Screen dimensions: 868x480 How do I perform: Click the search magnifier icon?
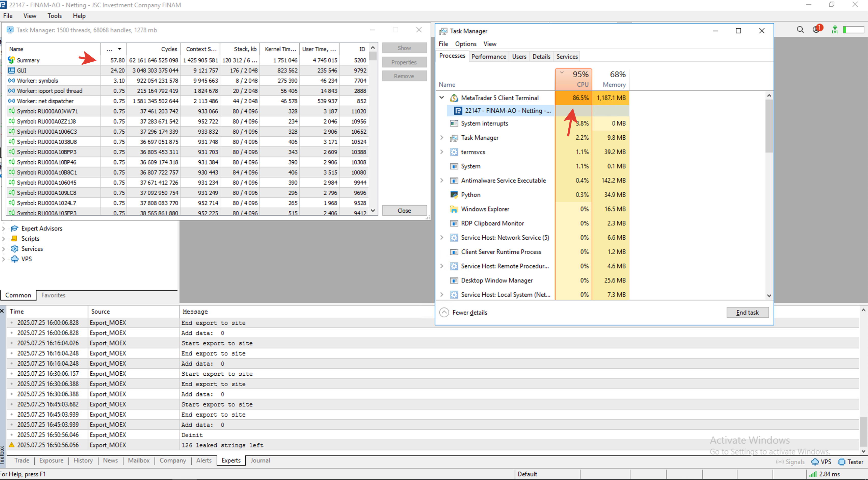point(800,30)
